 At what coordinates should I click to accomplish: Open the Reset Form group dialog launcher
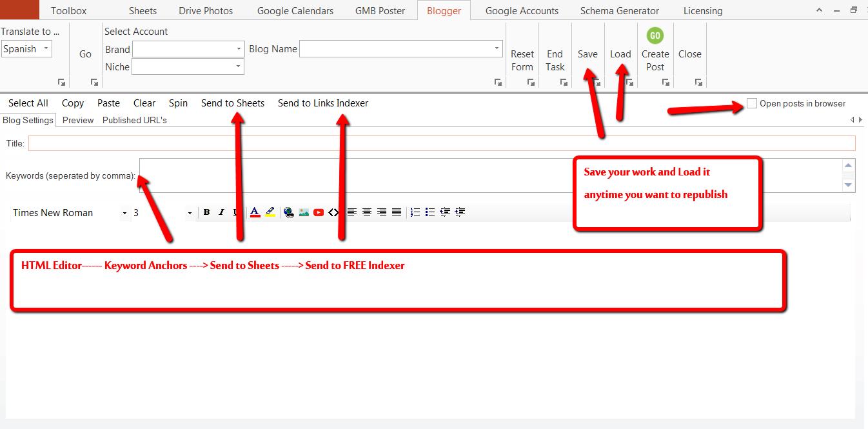click(531, 83)
